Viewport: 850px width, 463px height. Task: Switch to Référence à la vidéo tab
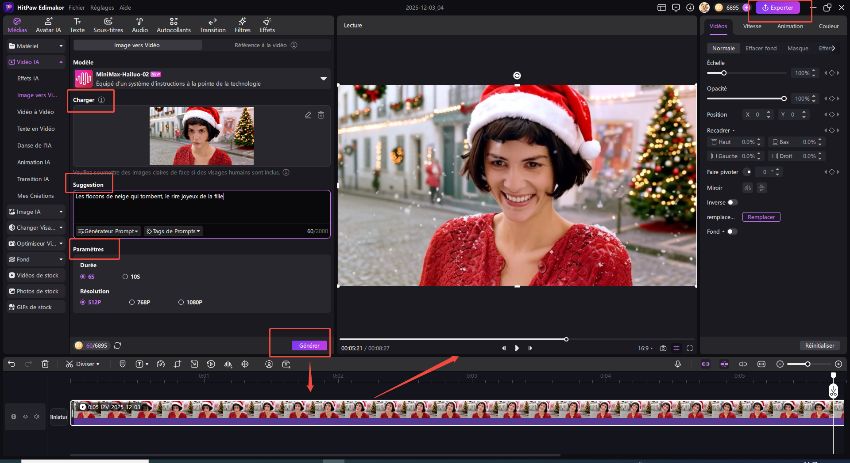tap(265, 45)
